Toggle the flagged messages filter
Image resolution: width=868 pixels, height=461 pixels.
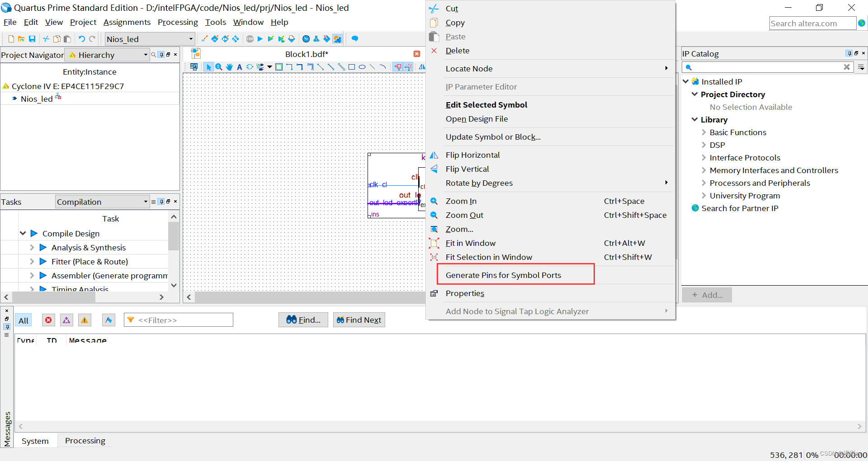(108, 320)
